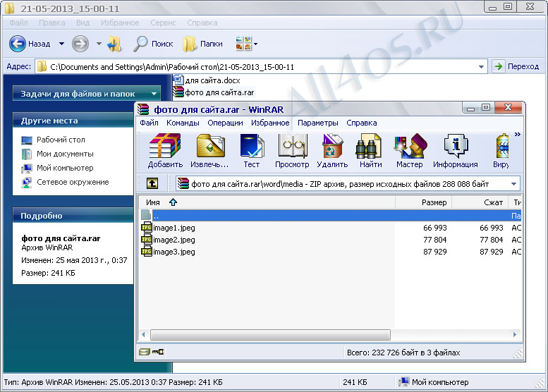548x392 pixels.
Task: Select image1.jpeg in the WinRAR list
Action: click(x=169, y=228)
